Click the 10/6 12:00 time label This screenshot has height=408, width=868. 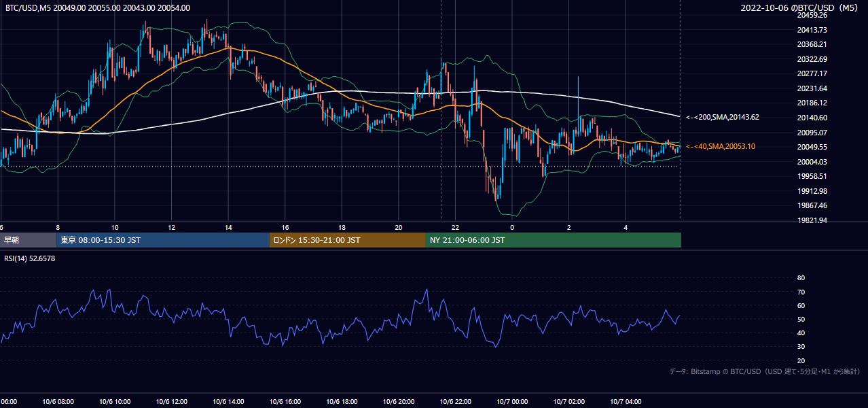tap(171, 402)
